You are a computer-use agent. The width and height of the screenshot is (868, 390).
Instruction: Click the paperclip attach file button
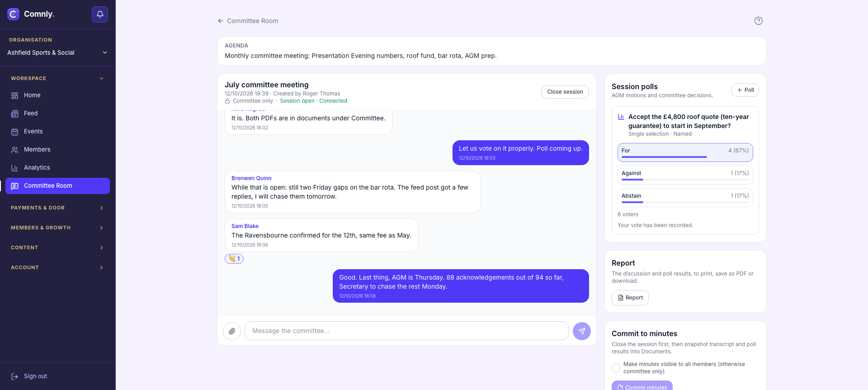click(x=232, y=331)
